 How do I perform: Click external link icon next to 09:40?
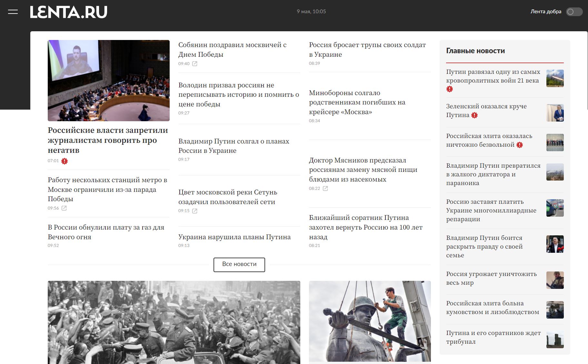click(x=195, y=64)
